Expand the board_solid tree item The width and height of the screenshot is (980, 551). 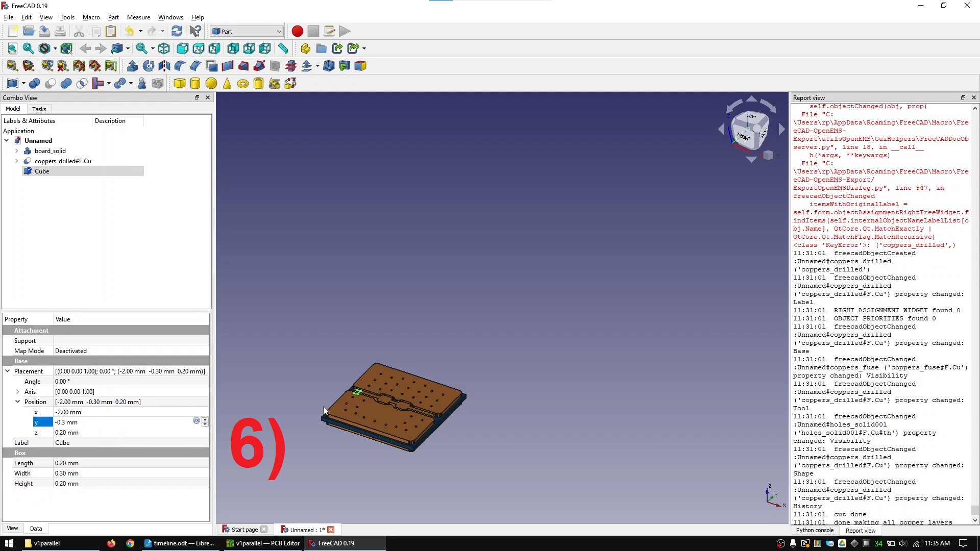click(17, 151)
